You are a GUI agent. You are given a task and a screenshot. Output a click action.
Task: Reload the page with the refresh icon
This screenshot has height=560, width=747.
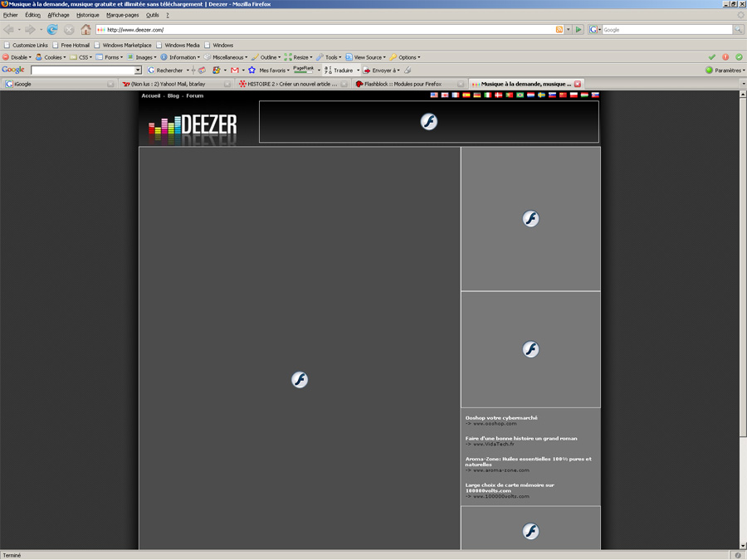pos(52,30)
